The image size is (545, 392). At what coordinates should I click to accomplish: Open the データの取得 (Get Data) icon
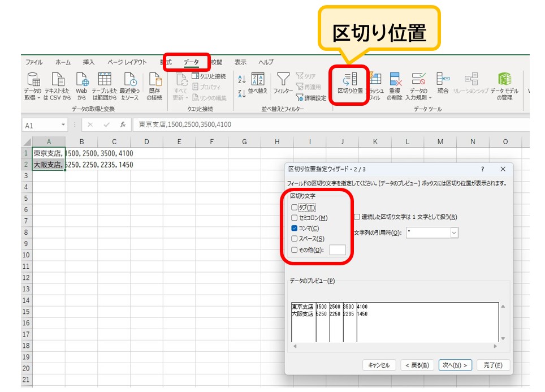coord(33,79)
